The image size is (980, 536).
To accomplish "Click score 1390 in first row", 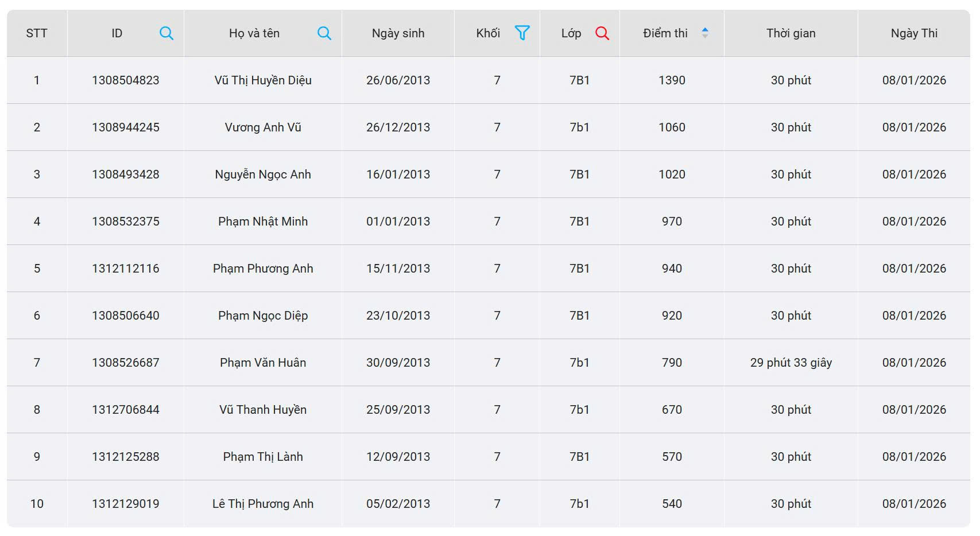I will (x=671, y=80).
